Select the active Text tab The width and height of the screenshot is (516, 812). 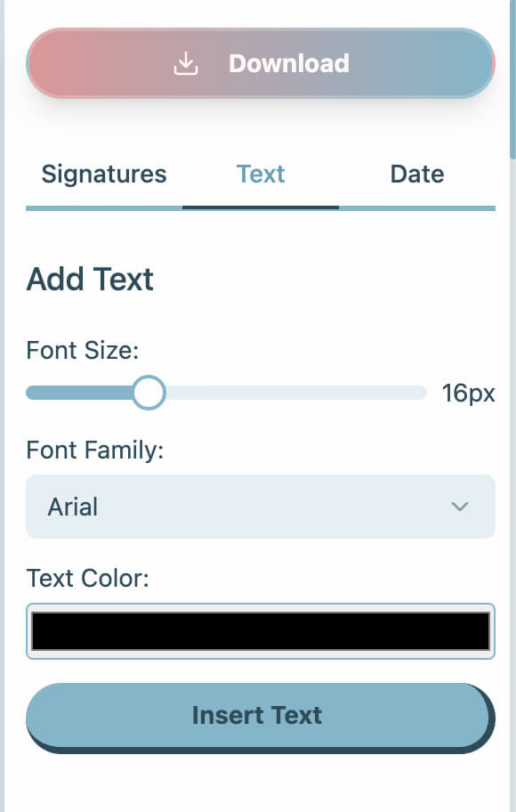point(261,174)
